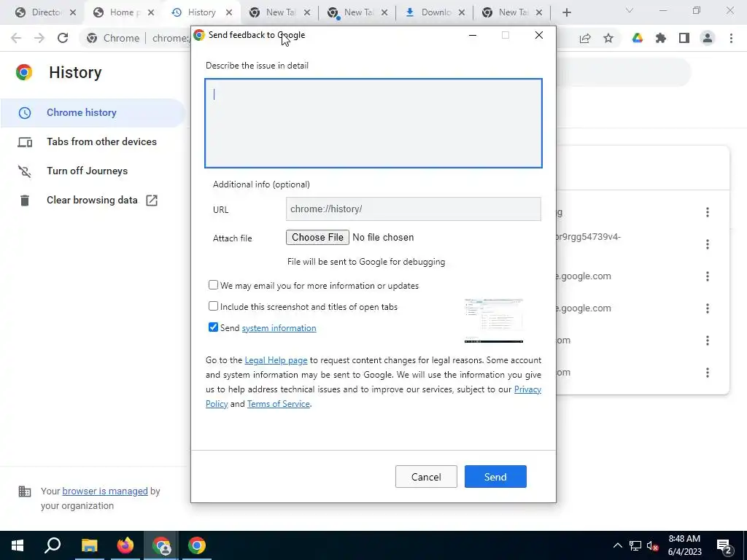747x560 pixels.
Task: Click the muted volume tray icon
Action: pos(652,545)
